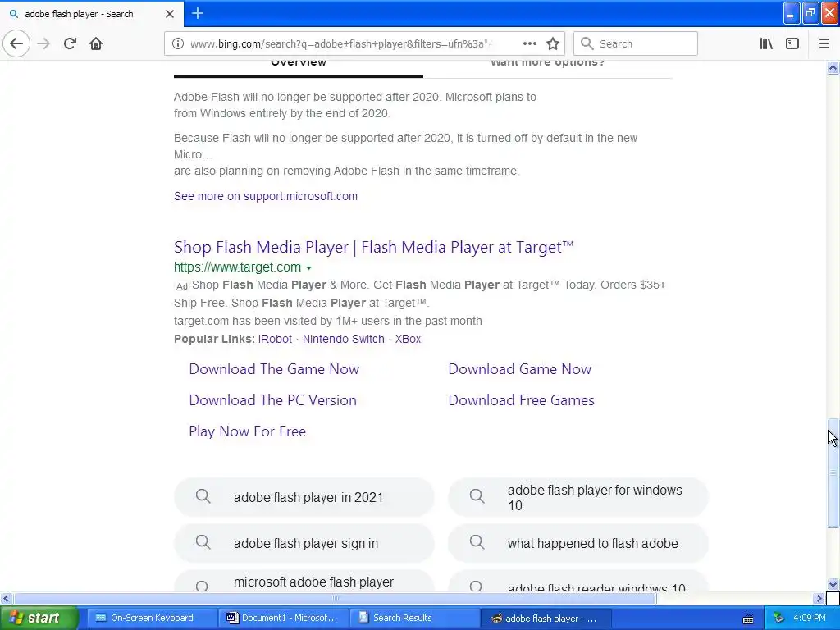Open a new tab with plus
The height and width of the screenshot is (630, 840).
click(198, 13)
